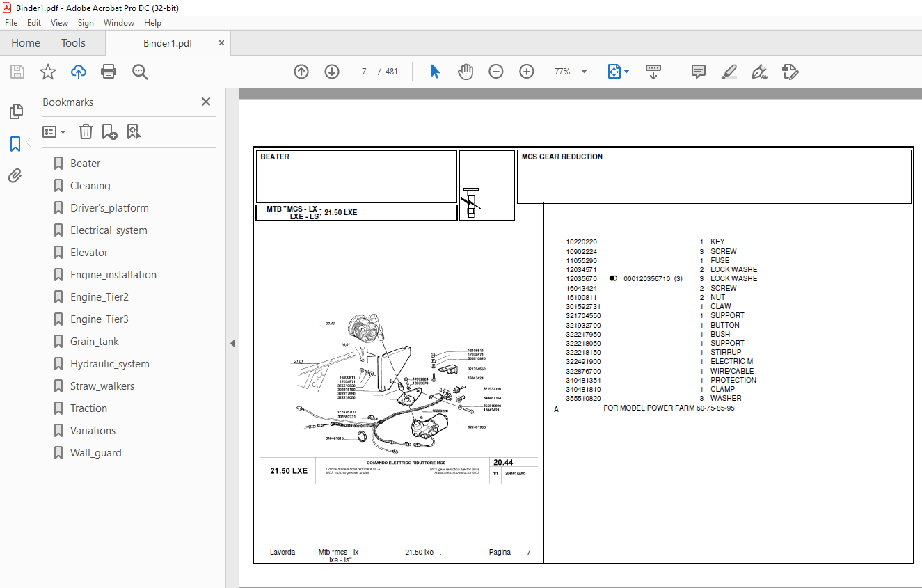Open the Variations bookmark

(x=93, y=431)
